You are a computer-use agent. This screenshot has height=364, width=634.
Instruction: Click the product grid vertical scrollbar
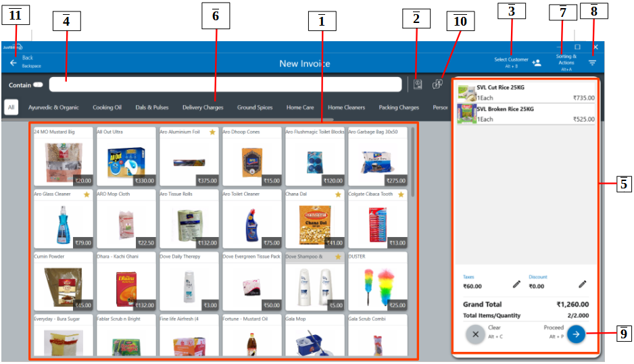coord(413,161)
